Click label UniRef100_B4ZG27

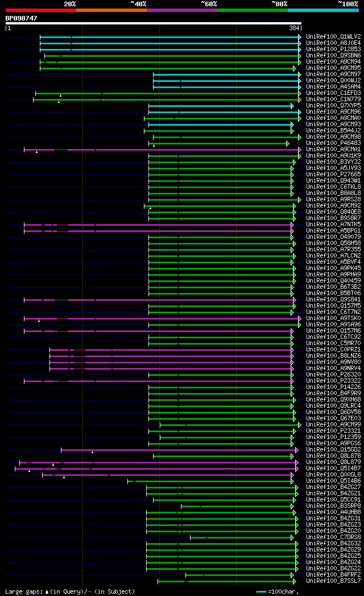pyautogui.click(x=333, y=487)
